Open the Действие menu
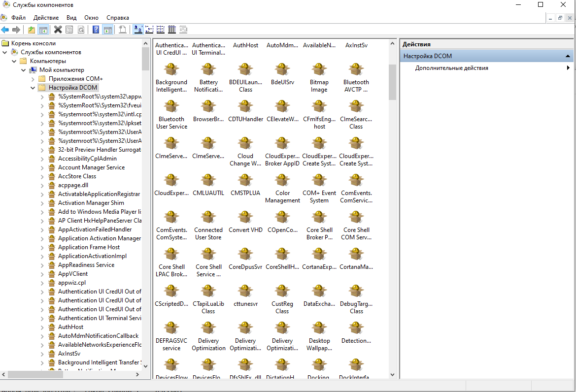 click(46, 18)
